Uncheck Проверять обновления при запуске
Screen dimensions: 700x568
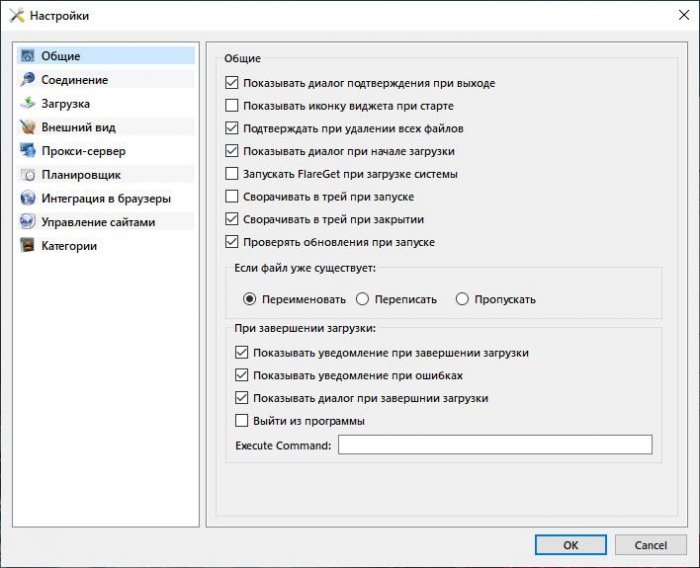click(232, 242)
